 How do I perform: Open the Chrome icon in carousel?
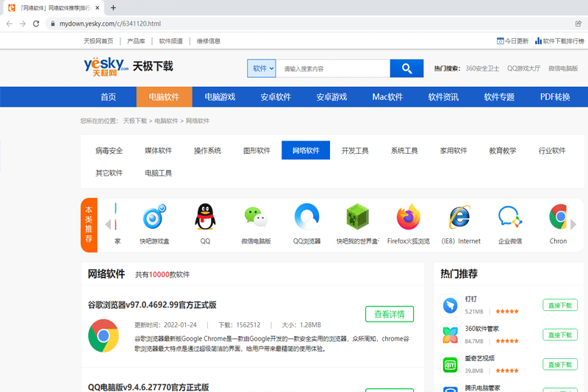(559, 217)
